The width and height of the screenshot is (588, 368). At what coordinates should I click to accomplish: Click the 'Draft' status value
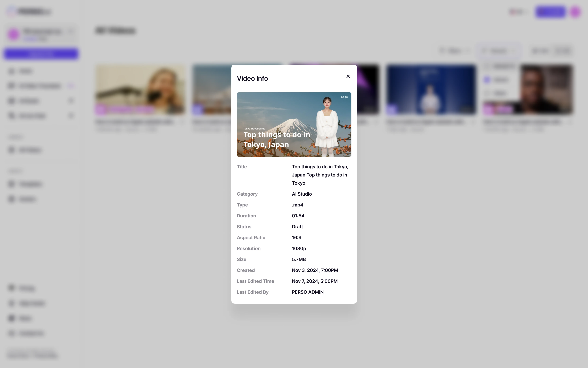click(x=297, y=227)
